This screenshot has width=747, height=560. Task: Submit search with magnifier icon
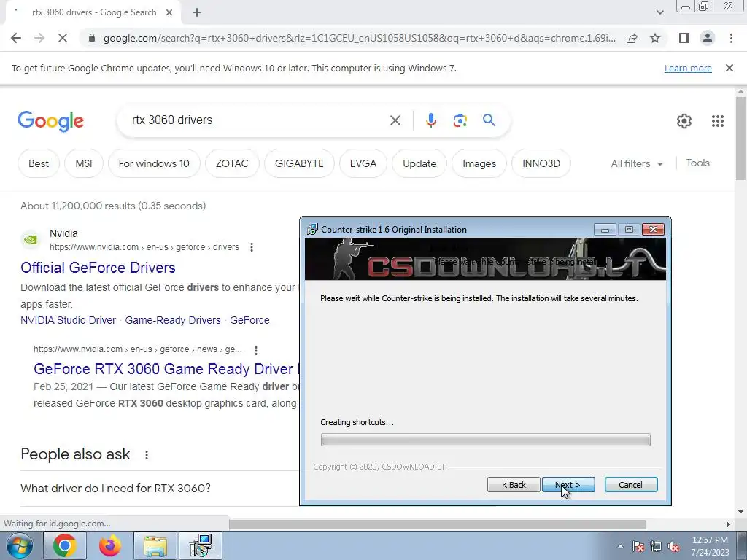point(489,120)
